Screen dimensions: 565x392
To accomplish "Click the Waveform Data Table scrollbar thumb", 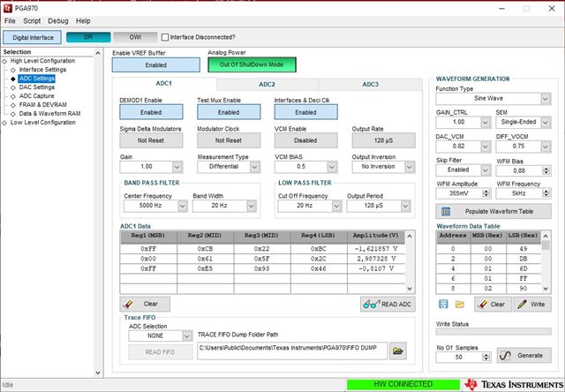I will tap(546, 245).
